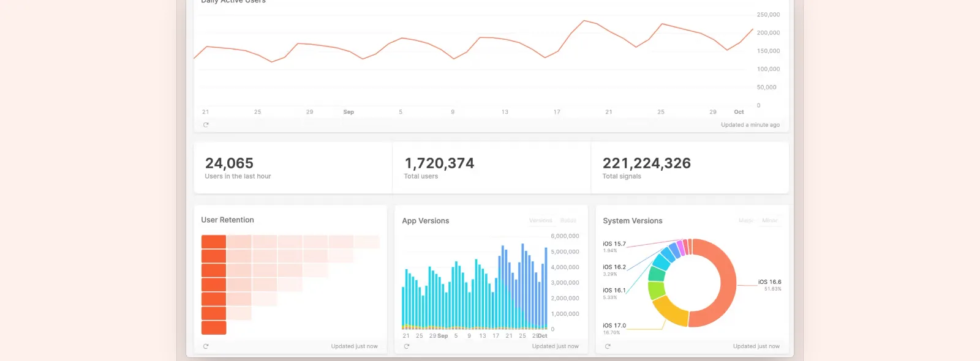
Task: Select the iOS 16.2 legend label
Action: pos(614,267)
